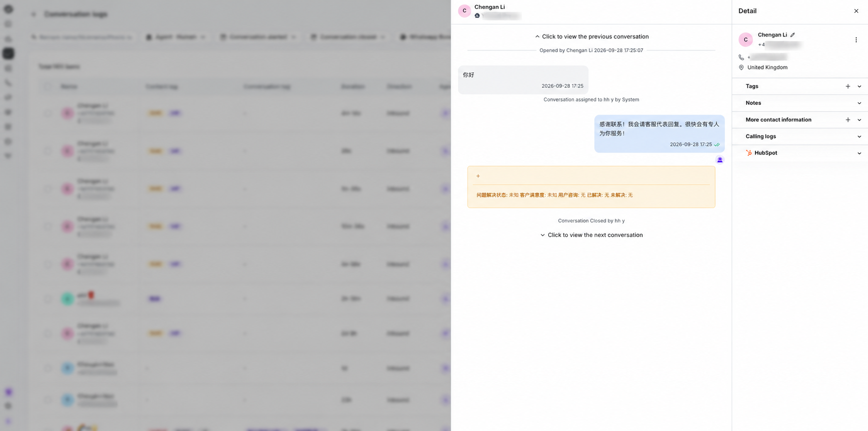Expand the Calling logs section
Image resolution: width=868 pixels, height=431 pixels.
[800, 137]
